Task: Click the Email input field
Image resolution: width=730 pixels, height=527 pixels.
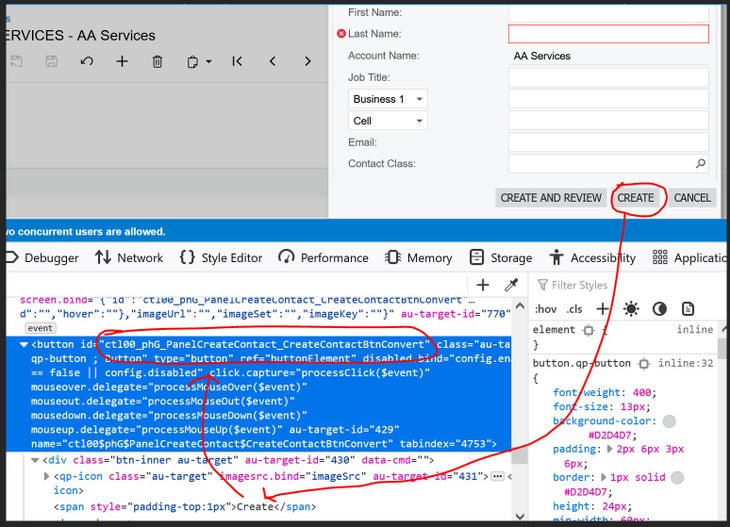Action: point(608,142)
